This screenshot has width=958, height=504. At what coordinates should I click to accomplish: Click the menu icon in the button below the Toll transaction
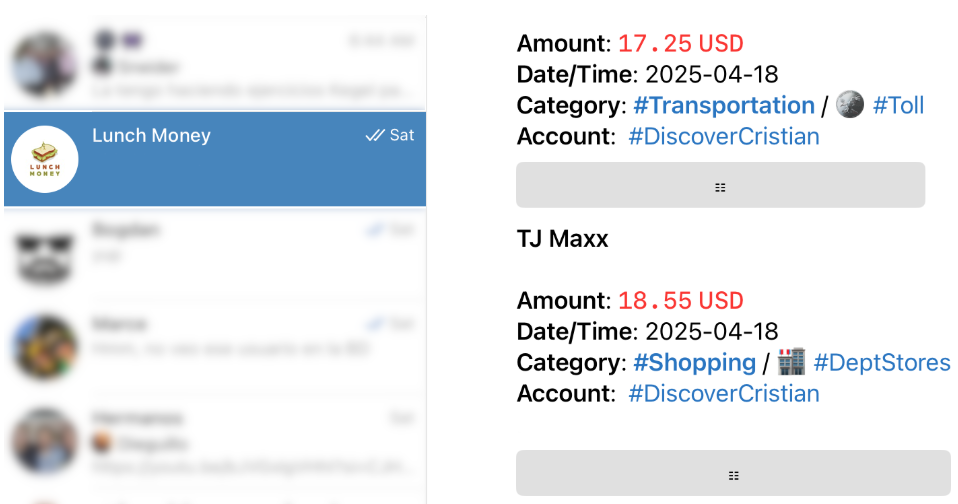click(x=720, y=186)
